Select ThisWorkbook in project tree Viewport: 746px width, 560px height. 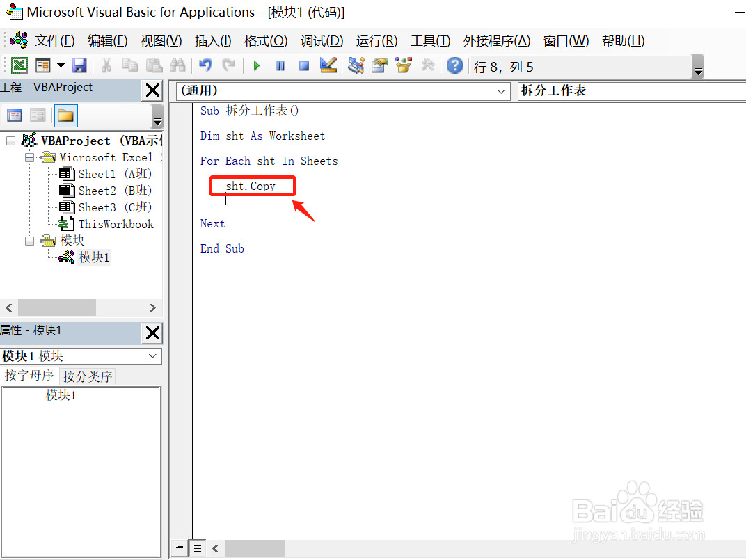tap(116, 224)
